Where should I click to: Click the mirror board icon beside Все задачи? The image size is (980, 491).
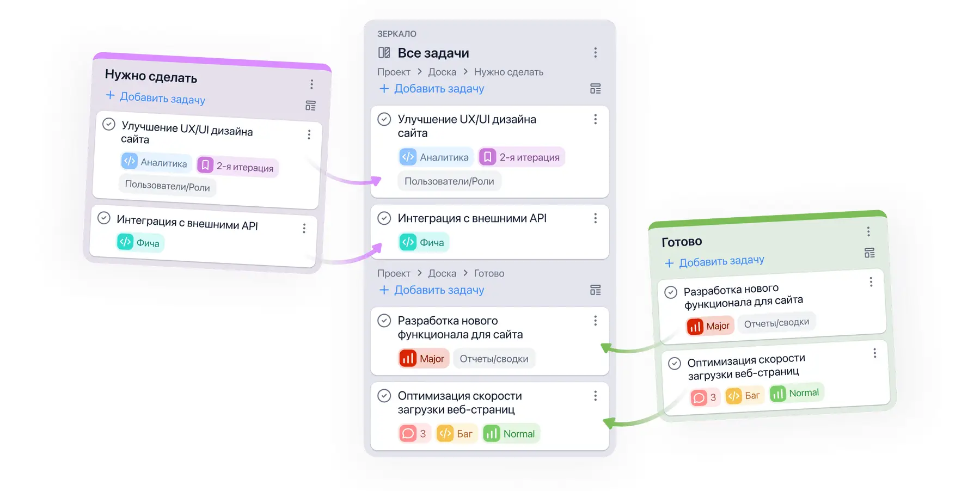point(384,53)
